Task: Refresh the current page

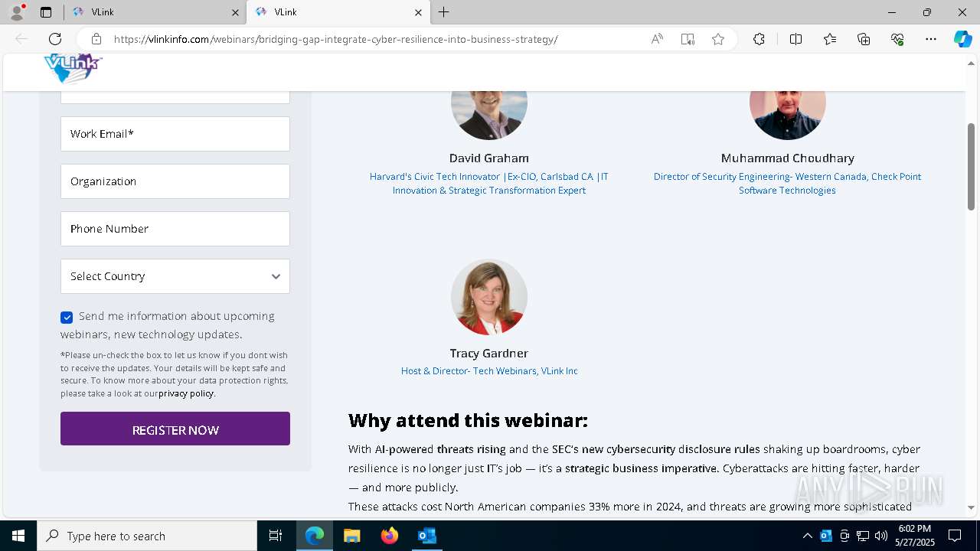Action: pos(55,39)
